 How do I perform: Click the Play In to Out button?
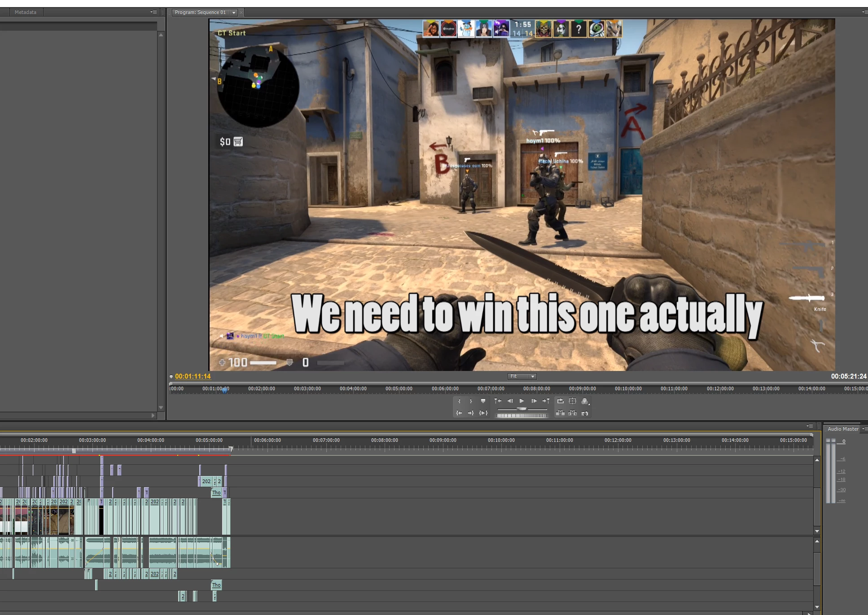coord(483,413)
